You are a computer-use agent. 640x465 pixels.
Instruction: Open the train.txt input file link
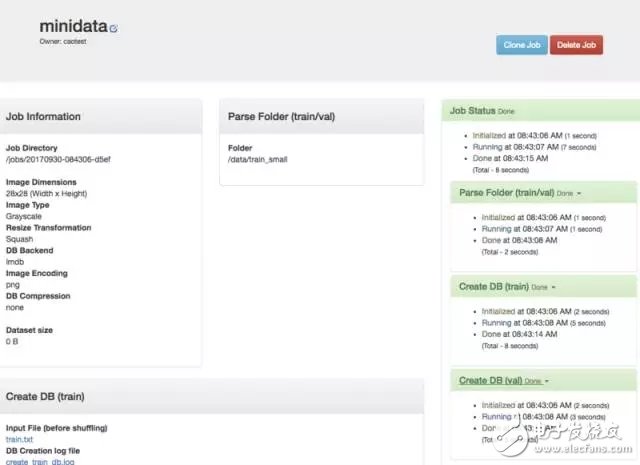coord(19,439)
